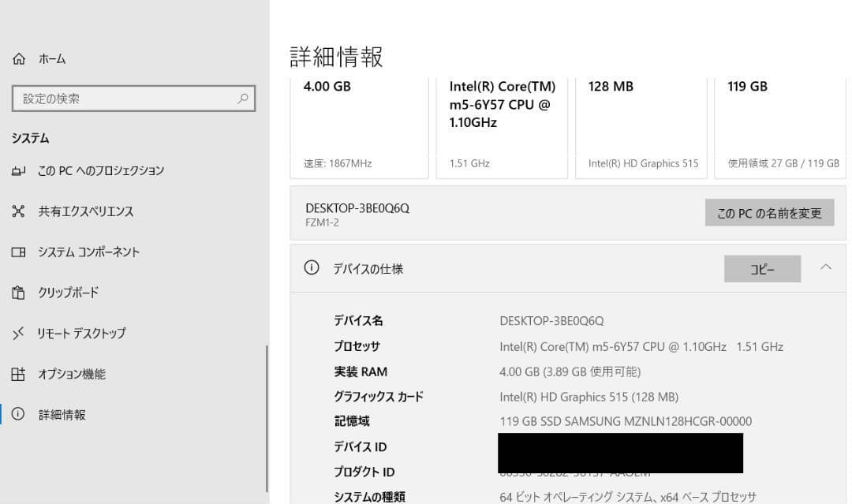Click the クリップボード icon

pyautogui.click(x=18, y=293)
